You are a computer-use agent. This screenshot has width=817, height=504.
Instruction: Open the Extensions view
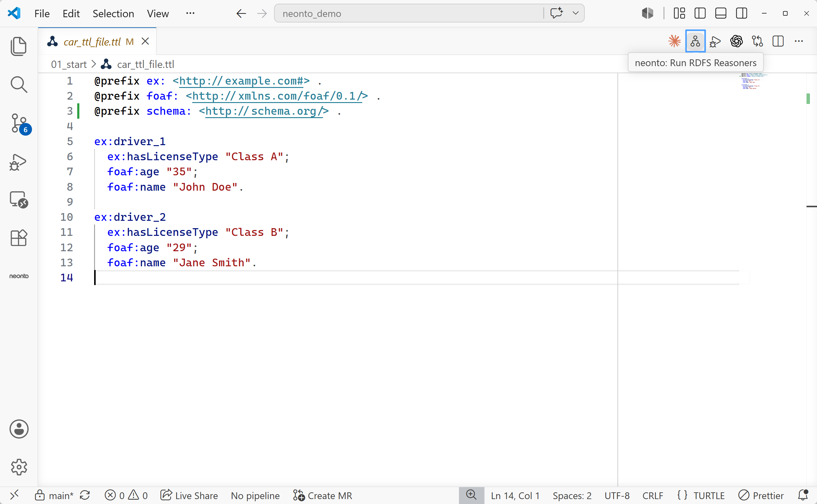19,238
